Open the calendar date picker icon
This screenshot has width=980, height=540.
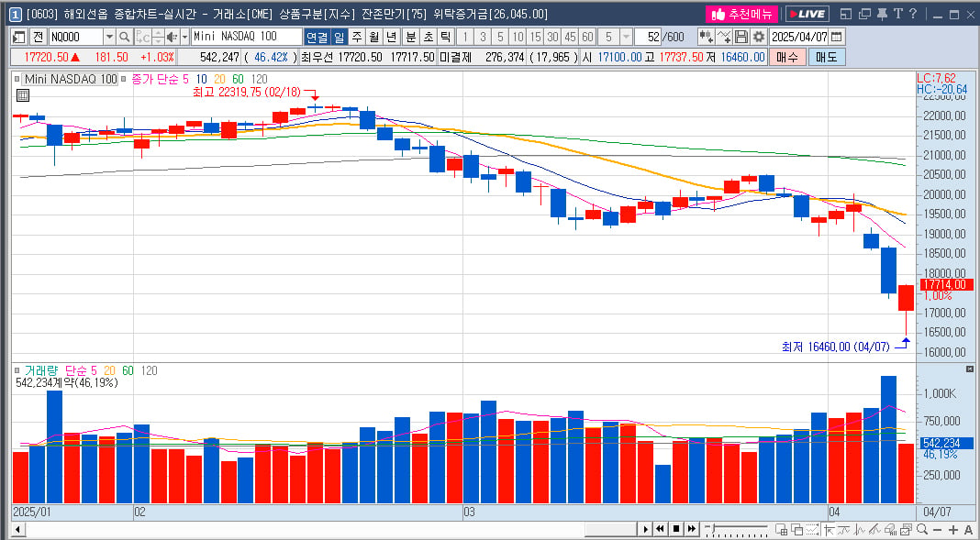point(837,37)
